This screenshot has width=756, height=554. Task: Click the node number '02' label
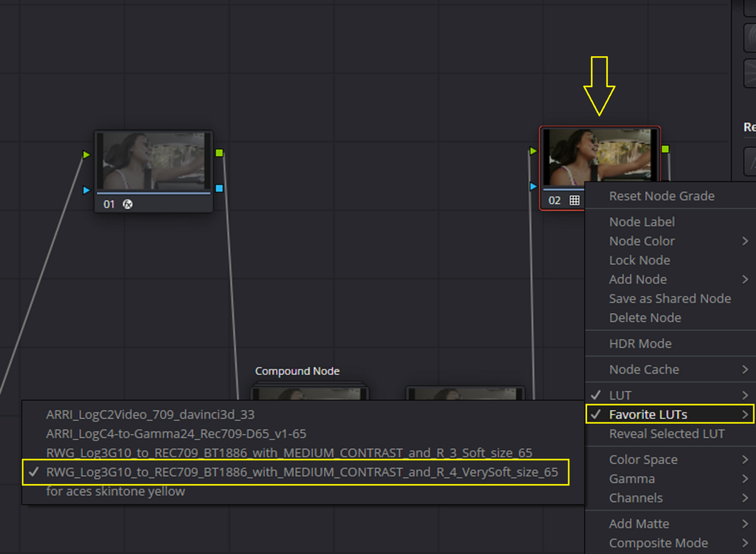click(554, 200)
